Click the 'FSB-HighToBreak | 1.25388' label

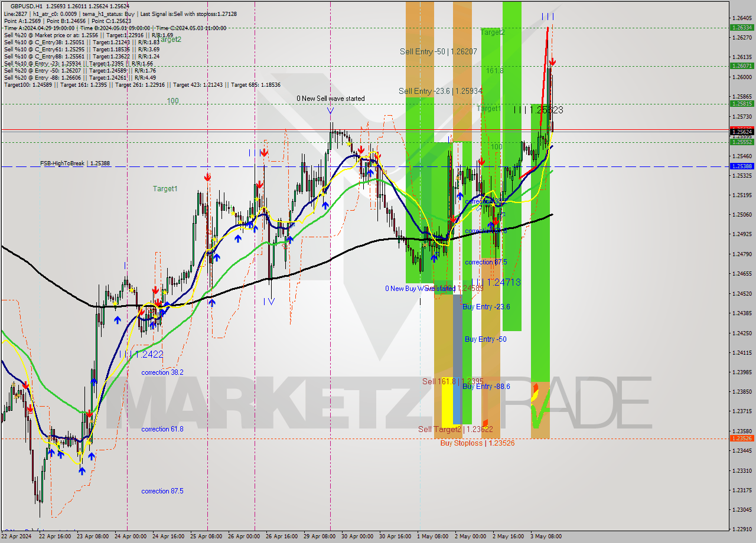[x=75, y=163]
